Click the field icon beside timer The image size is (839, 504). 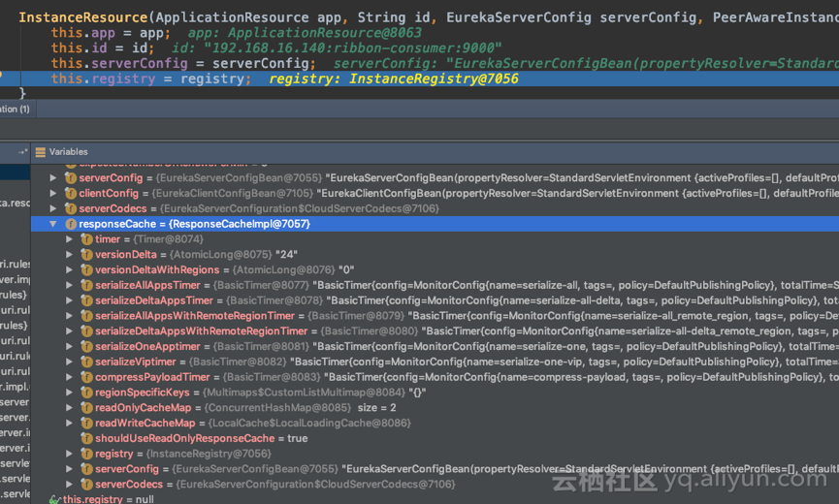pyautogui.click(x=86, y=238)
